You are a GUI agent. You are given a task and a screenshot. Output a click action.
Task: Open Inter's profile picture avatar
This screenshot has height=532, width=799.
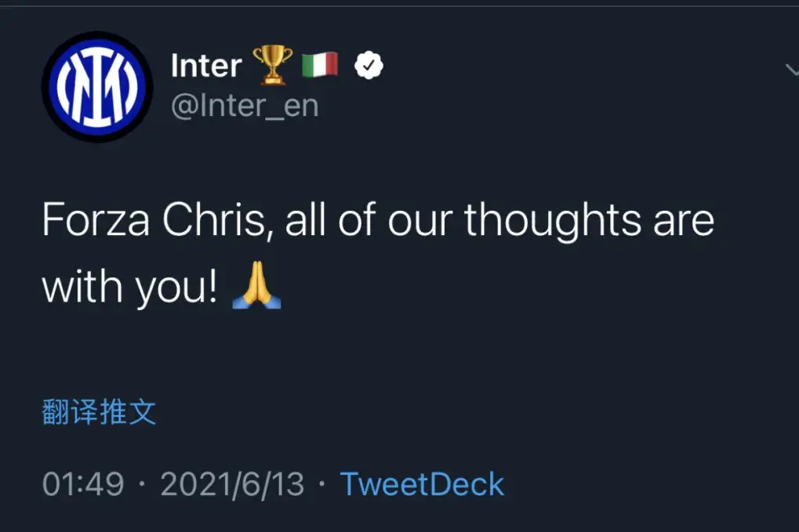pos(97,86)
